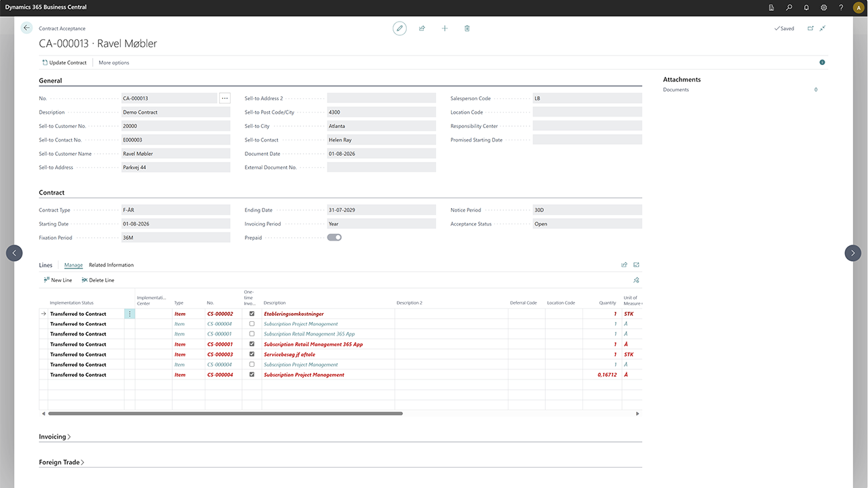This screenshot has width=868, height=488.
Task: Click the Description column header
Action: pyautogui.click(x=275, y=303)
